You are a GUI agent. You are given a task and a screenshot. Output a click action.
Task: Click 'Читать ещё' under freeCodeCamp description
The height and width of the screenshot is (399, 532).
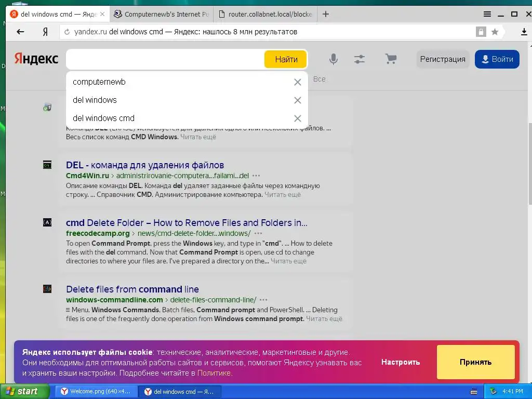coord(288,261)
